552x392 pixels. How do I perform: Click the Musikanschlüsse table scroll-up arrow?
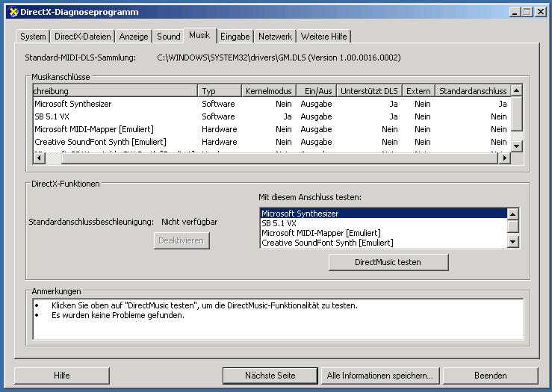pyautogui.click(x=516, y=90)
